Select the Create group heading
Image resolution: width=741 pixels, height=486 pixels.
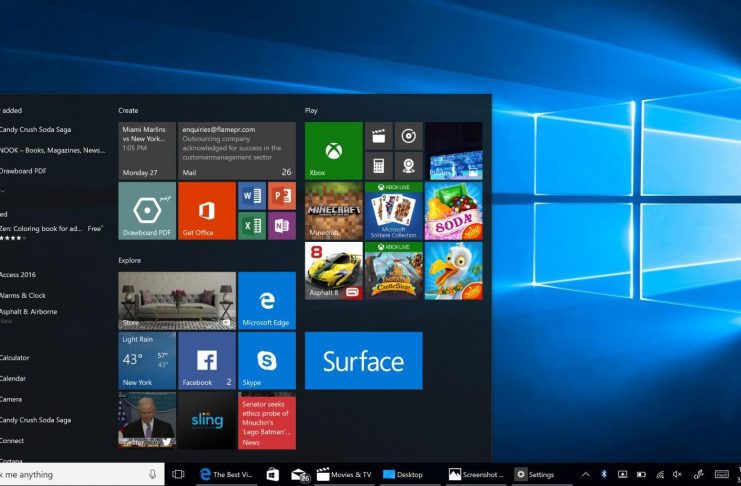(128, 111)
